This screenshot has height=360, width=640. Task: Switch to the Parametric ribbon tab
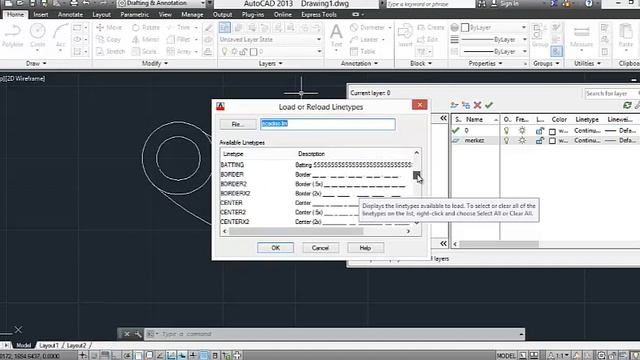[134, 14]
